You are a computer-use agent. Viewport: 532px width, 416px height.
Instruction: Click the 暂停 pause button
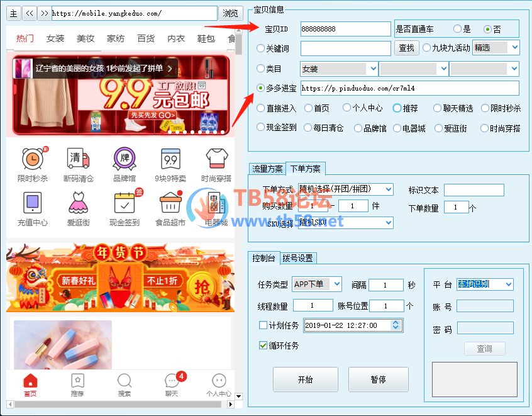pos(379,379)
